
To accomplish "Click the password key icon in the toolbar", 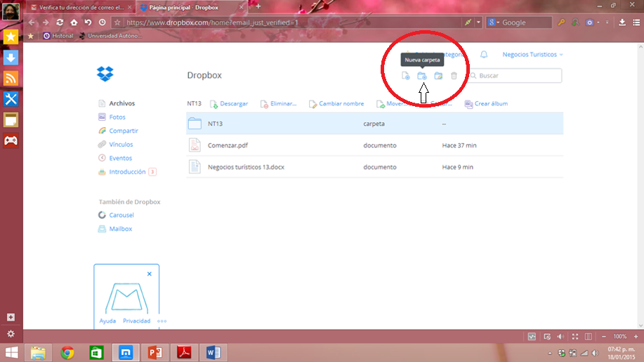I will coord(561,22).
